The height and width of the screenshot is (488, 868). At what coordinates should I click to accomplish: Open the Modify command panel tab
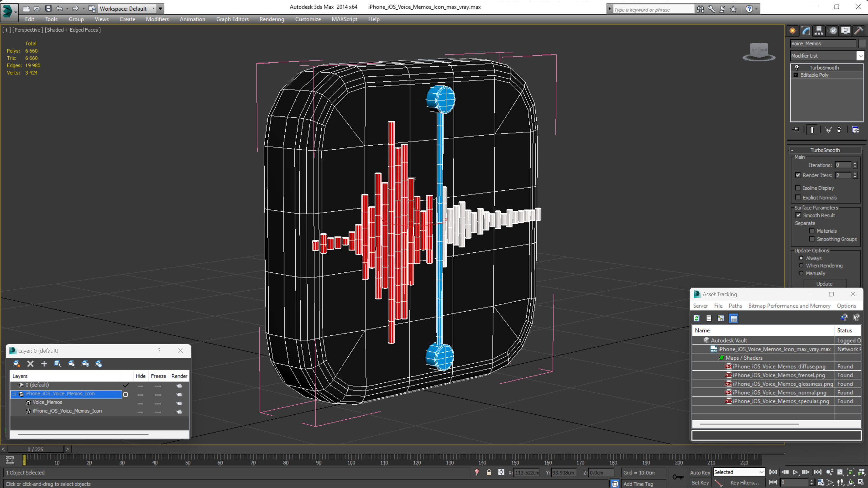click(806, 31)
